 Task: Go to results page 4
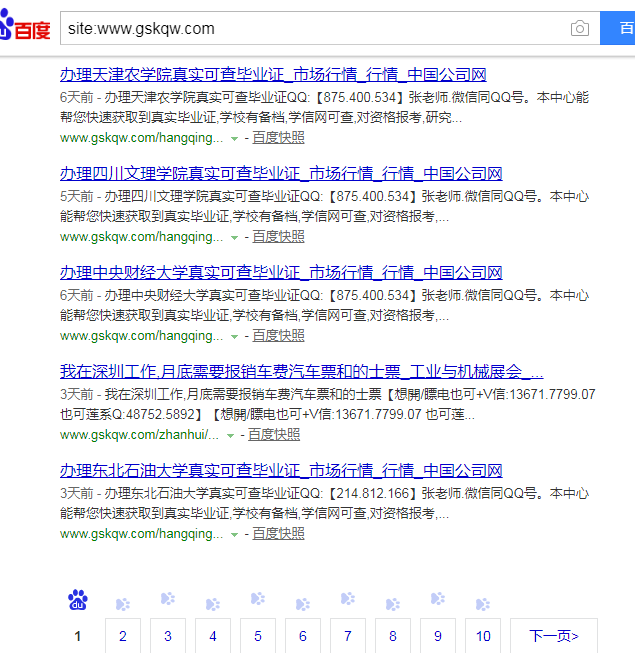tap(213, 636)
